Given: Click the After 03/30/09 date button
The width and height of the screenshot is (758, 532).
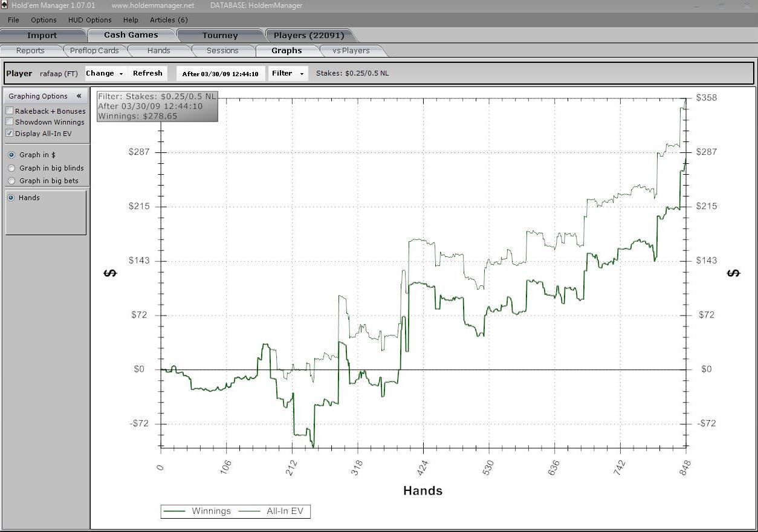Looking at the screenshot, I should [x=221, y=74].
